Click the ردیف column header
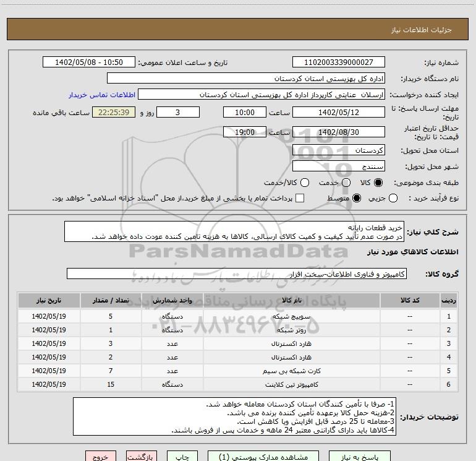 [x=449, y=301]
